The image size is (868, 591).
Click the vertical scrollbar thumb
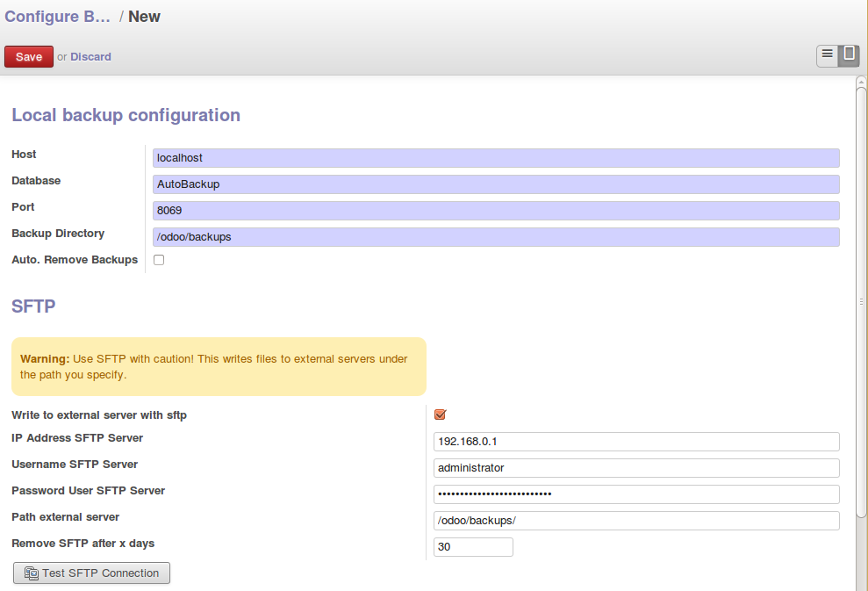tap(861, 302)
